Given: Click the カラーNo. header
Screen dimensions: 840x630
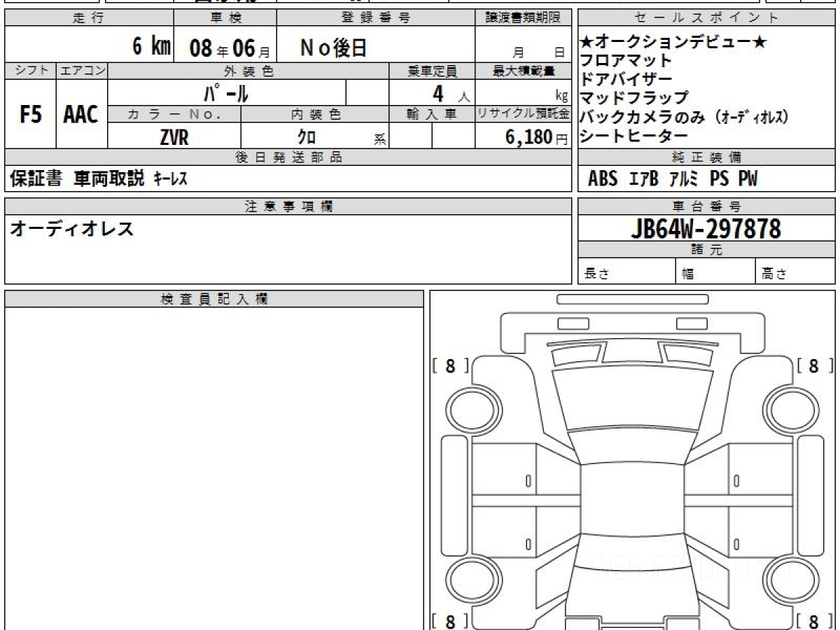Looking at the screenshot, I should coord(175,114).
